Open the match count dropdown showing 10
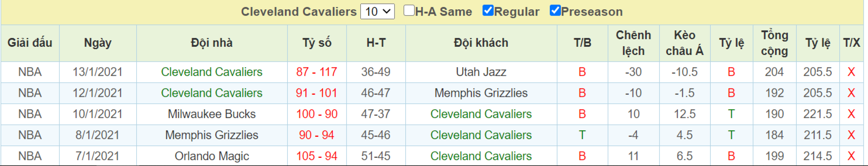868x166 pixels. 378,11
